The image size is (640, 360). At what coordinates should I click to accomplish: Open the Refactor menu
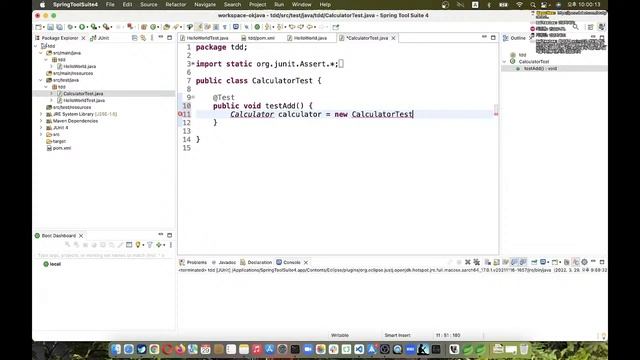coord(176,4)
